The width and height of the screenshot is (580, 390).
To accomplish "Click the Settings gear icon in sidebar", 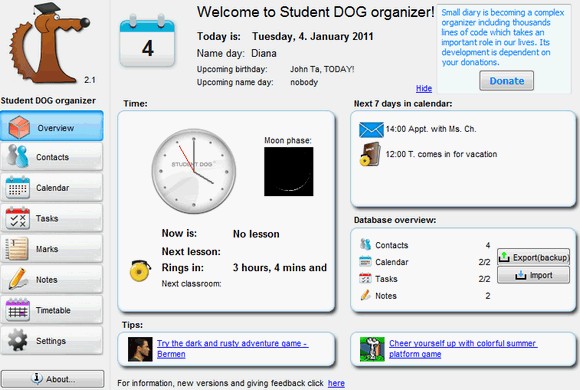I will [x=17, y=340].
